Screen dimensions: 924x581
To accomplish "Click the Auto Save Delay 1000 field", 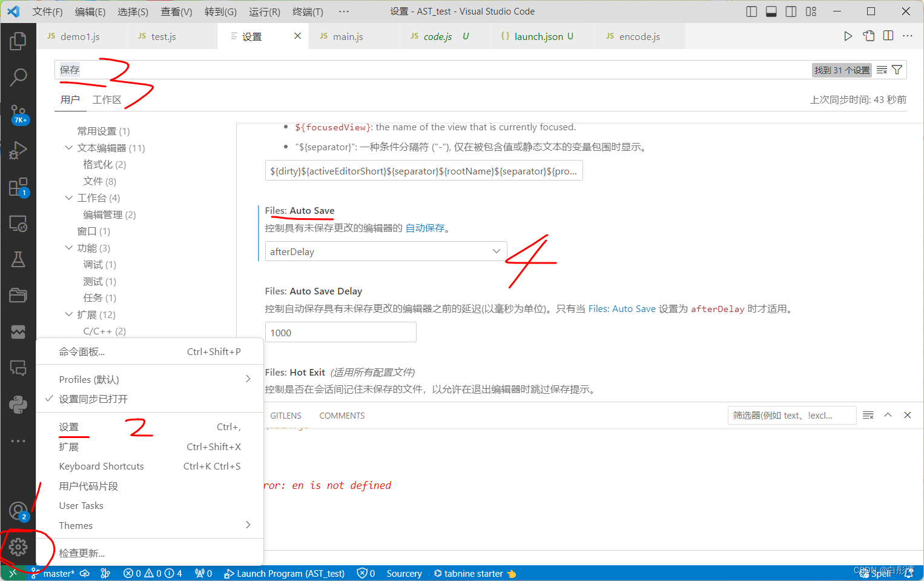I will click(340, 332).
